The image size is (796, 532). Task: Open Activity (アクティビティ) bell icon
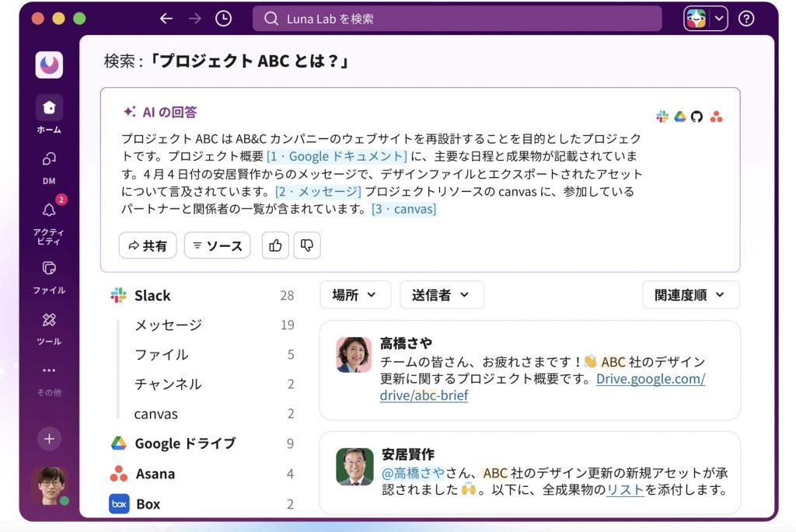click(49, 210)
